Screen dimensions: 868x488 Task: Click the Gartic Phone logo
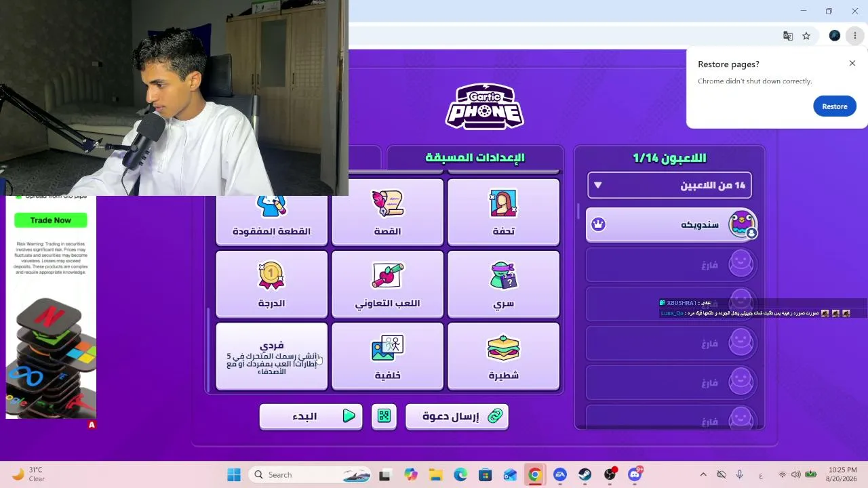click(x=484, y=106)
